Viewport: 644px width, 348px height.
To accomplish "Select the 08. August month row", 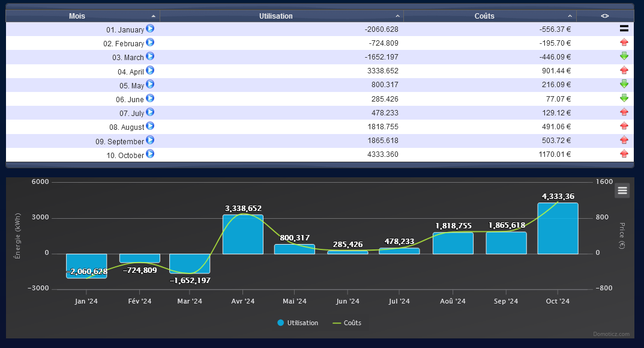I will (x=319, y=127).
